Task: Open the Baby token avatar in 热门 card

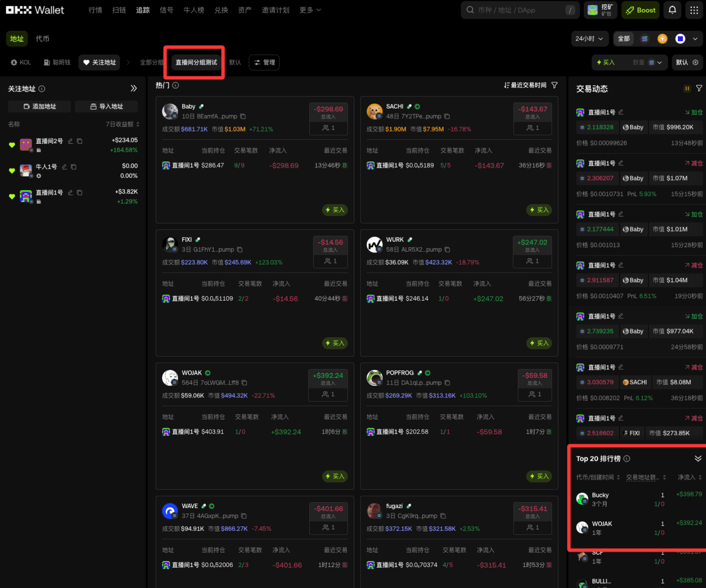Action: pyautogui.click(x=170, y=112)
